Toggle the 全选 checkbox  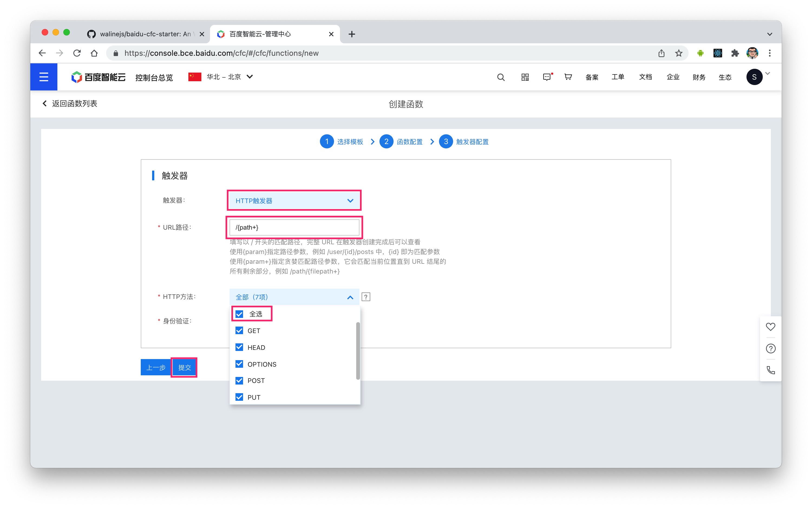coord(239,314)
